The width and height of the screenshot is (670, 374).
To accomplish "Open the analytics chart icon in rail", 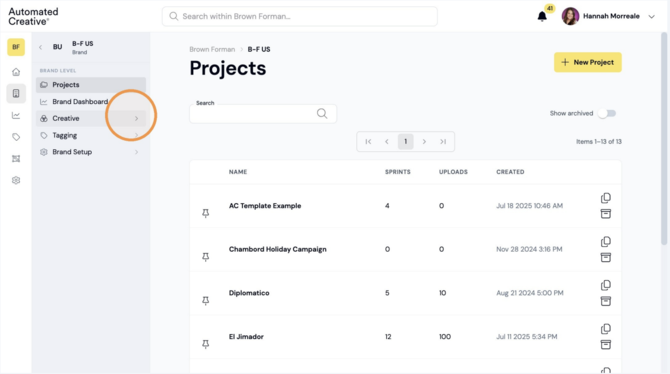I will pos(16,115).
